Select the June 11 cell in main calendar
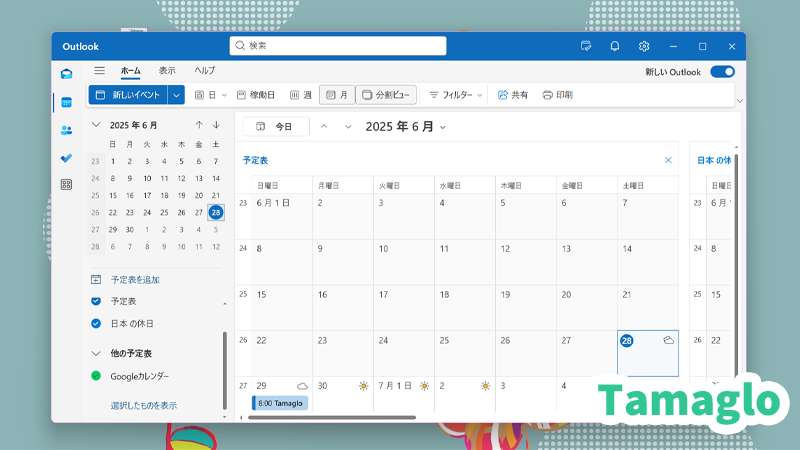Viewport: 800px width, 450px height. 465,262
